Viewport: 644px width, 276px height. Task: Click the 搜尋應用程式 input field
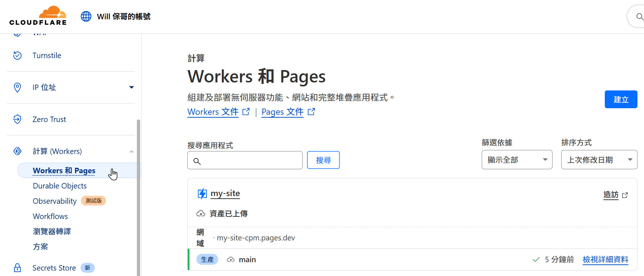pos(245,160)
